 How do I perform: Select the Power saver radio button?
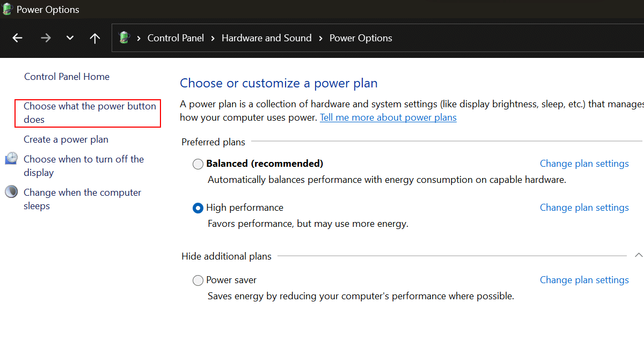(198, 280)
